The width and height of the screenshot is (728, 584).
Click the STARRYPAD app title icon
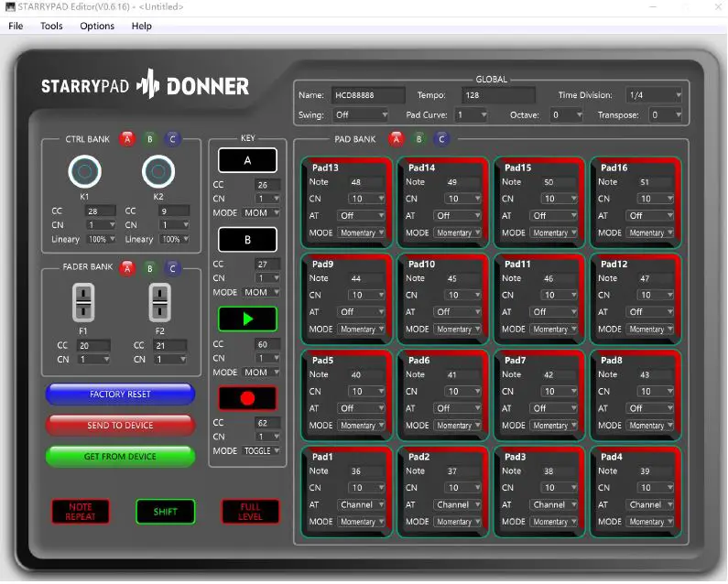pyautogui.click(x=10, y=7)
